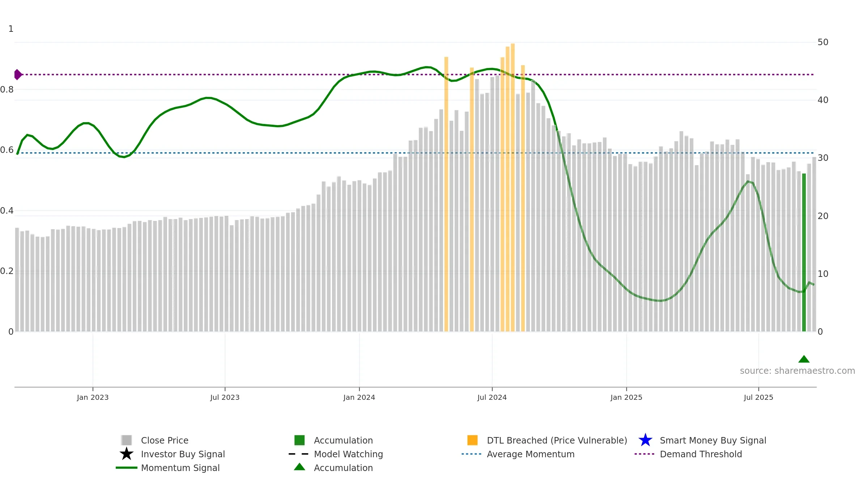Click the black Investor Buy Signal star
The height and width of the screenshot is (488, 868).
tap(127, 454)
